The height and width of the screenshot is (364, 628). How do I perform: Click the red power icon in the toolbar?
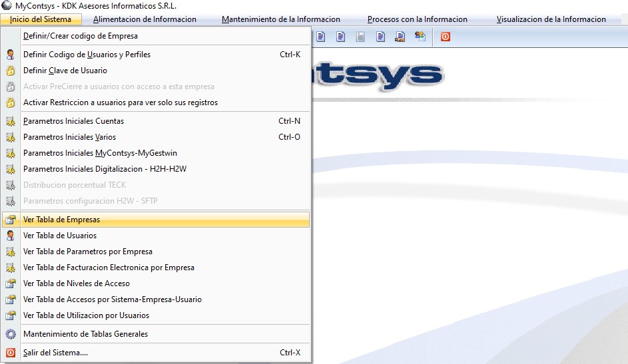coord(445,37)
